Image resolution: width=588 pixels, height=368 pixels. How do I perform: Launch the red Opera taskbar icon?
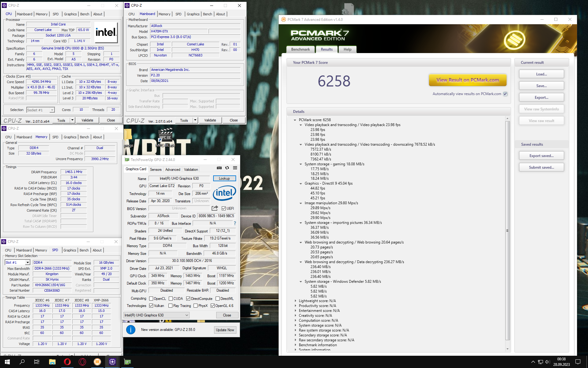(67, 362)
